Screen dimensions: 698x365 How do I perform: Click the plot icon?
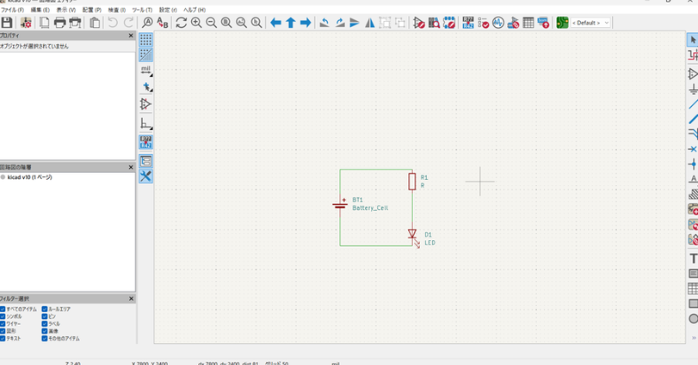click(75, 22)
